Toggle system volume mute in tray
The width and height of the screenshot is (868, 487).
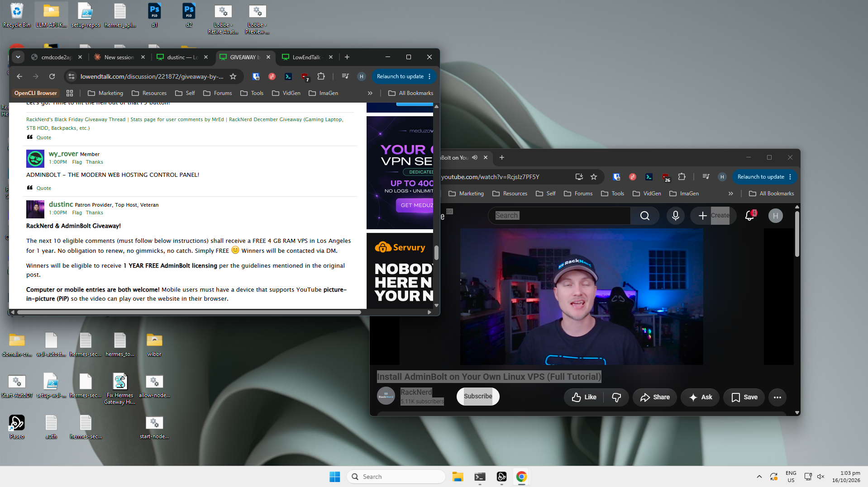coord(820,477)
